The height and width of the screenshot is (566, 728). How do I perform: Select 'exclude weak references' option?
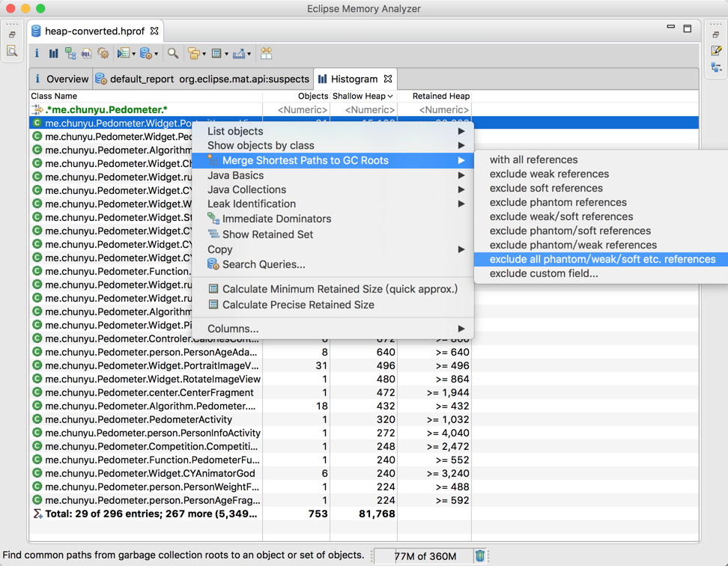(x=601, y=174)
